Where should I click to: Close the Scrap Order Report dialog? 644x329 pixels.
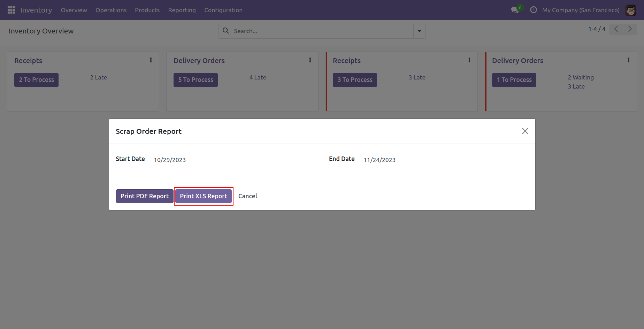(x=525, y=131)
